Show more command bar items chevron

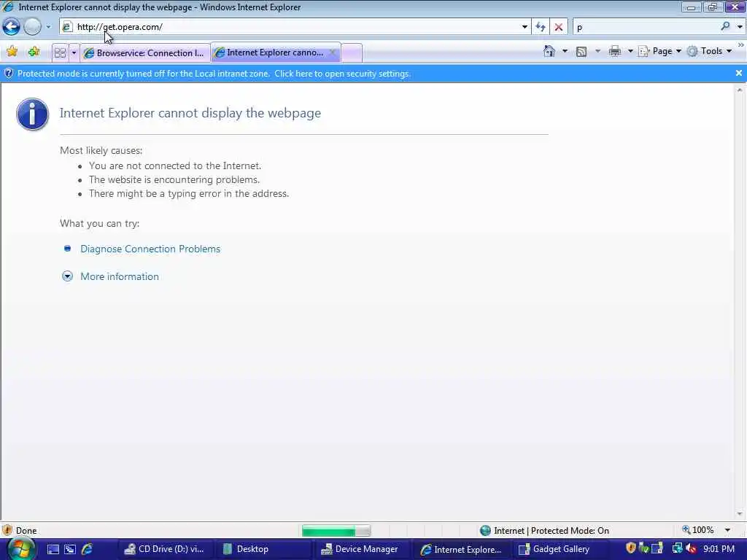click(x=741, y=45)
